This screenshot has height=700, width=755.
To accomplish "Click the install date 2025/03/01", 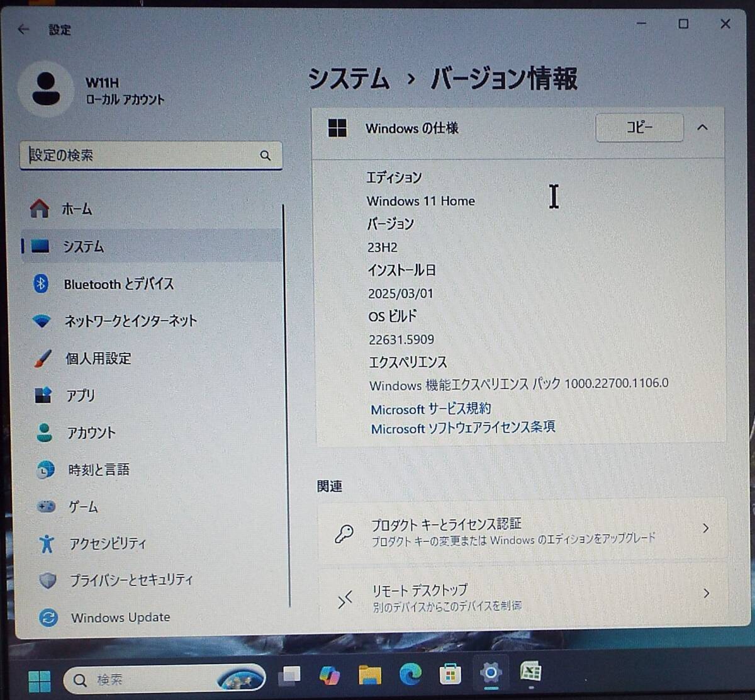I will tap(401, 293).
